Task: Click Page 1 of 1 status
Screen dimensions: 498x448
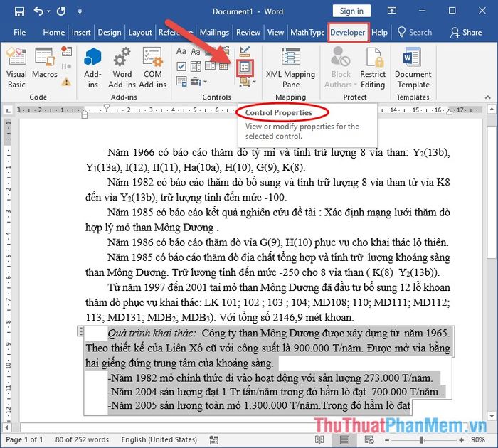Action: click(x=24, y=439)
